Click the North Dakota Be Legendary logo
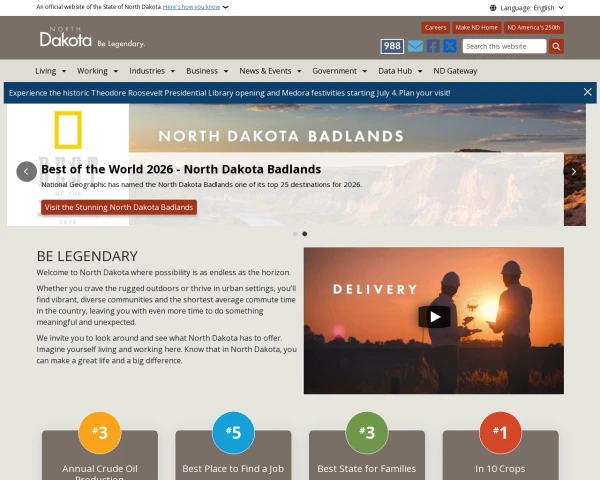The height and width of the screenshot is (480, 600). tap(92, 37)
